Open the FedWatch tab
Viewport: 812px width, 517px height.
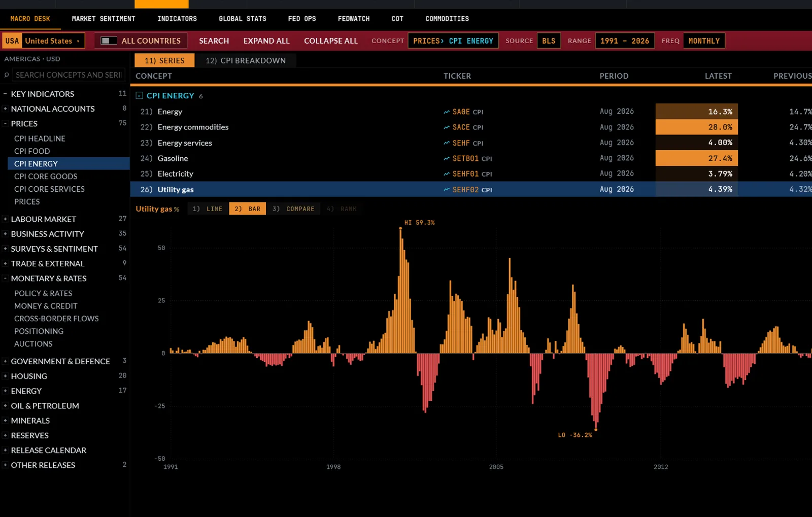tap(354, 19)
